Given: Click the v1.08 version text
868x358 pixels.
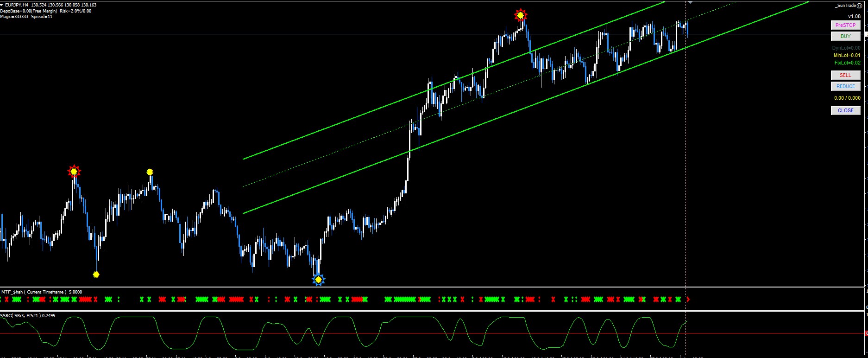Looking at the screenshot, I should click(x=854, y=16).
